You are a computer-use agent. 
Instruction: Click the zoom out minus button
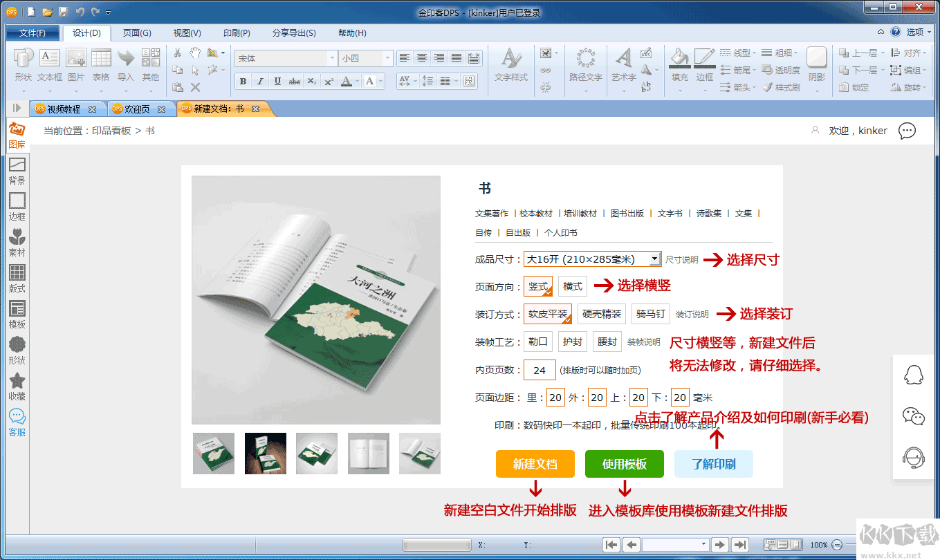837,545
